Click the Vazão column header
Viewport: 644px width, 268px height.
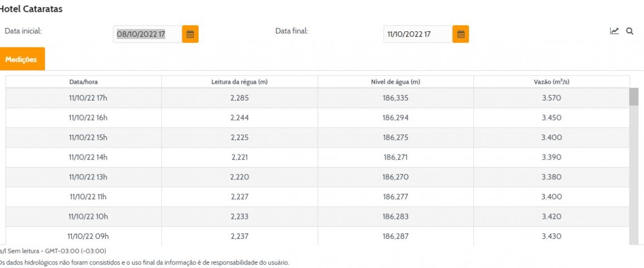point(551,82)
